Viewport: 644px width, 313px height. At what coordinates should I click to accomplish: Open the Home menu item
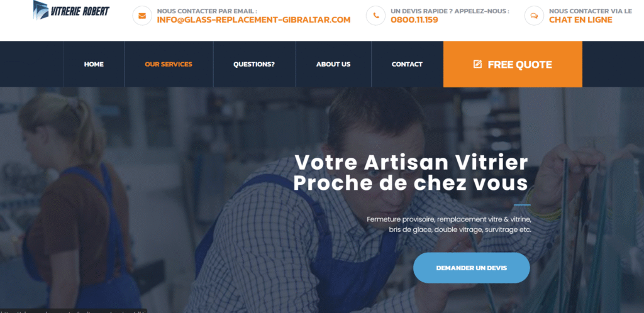click(94, 64)
